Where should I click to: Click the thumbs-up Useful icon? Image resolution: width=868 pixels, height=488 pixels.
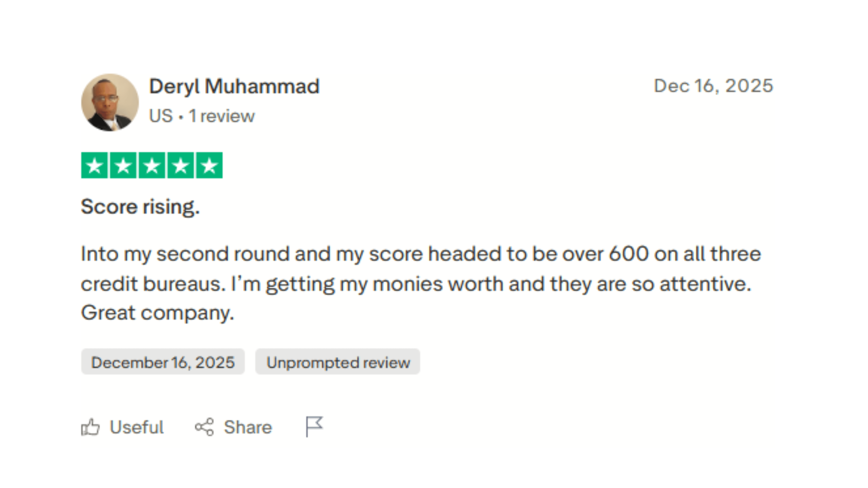coord(90,427)
